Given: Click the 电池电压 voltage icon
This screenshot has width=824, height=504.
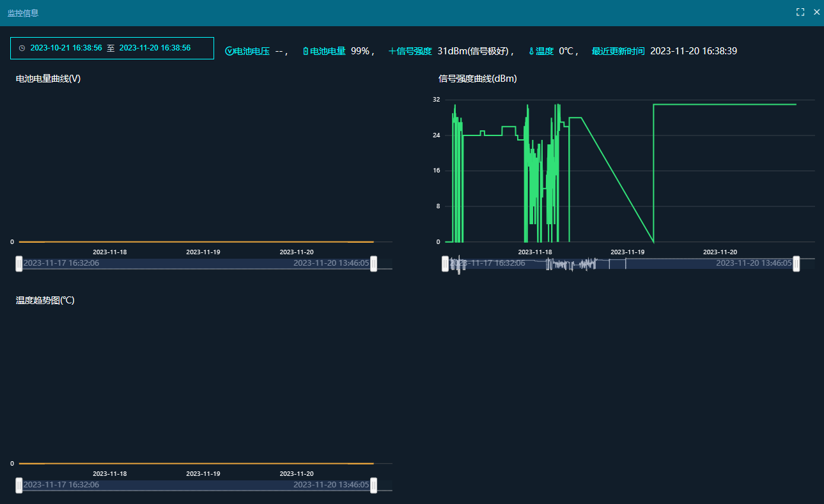Looking at the screenshot, I should click(x=229, y=51).
